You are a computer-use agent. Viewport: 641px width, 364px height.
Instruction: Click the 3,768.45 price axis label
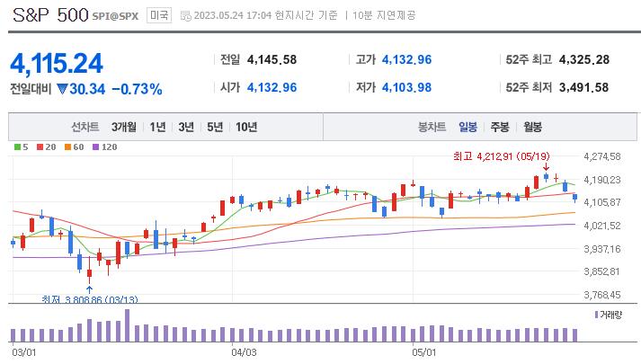(x=602, y=295)
